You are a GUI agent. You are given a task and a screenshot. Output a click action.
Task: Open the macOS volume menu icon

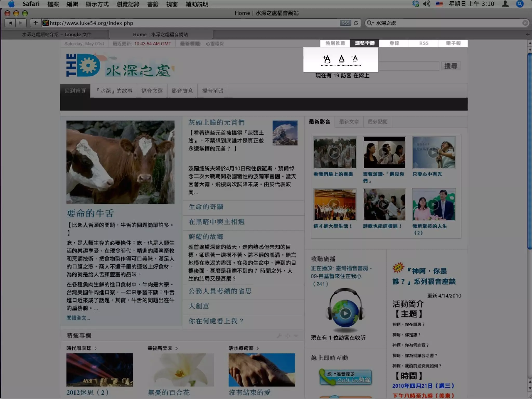point(426,4)
